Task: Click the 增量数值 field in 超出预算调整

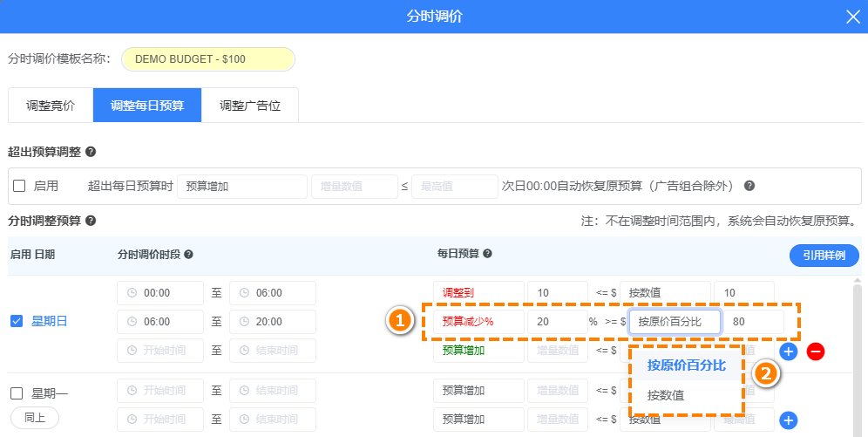Action: pyautogui.click(x=355, y=187)
